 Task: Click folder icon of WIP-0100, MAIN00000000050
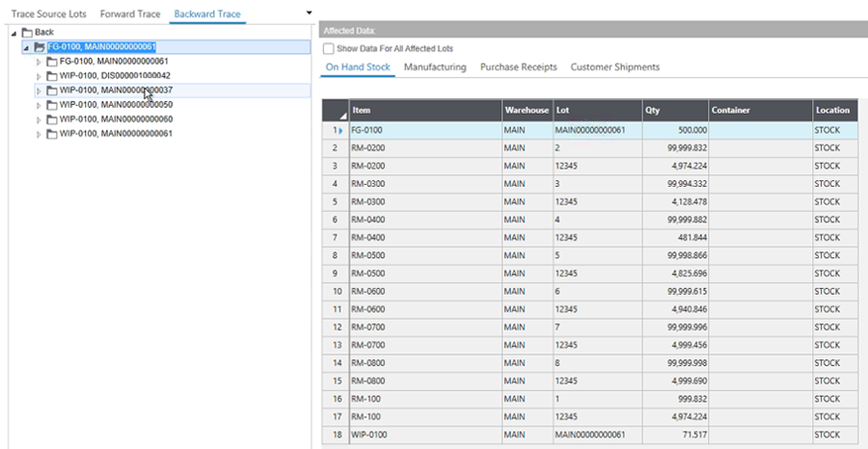52,104
